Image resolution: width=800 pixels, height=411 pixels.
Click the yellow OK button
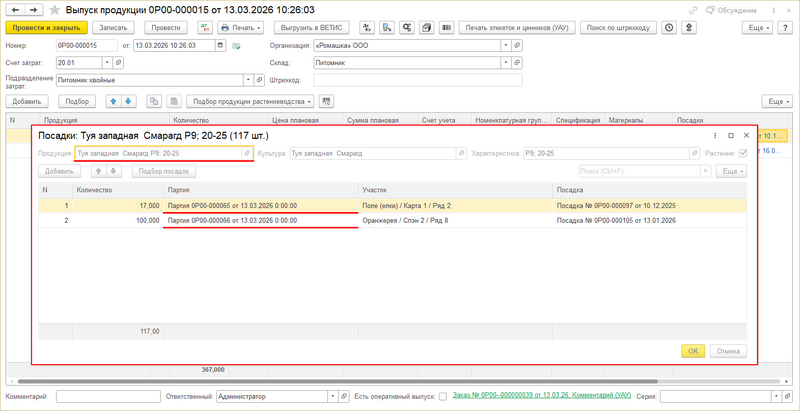point(693,351)
